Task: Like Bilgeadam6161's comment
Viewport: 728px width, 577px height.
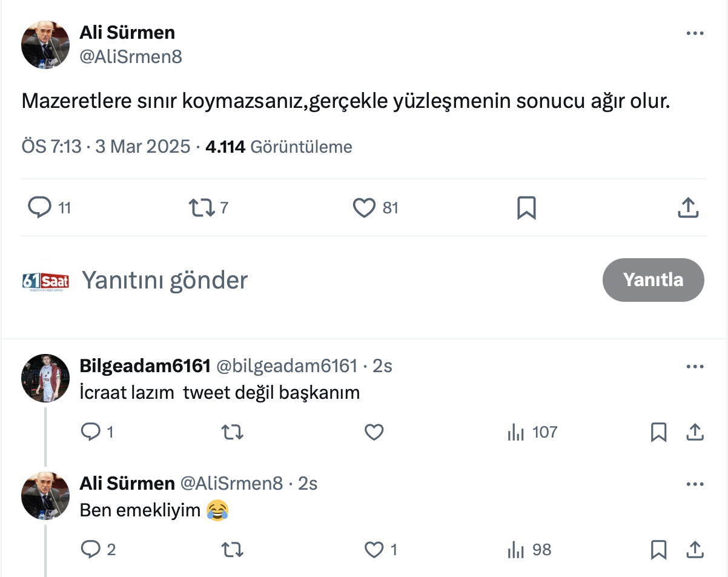Action: pyautogui.click(x=374, y=432)
